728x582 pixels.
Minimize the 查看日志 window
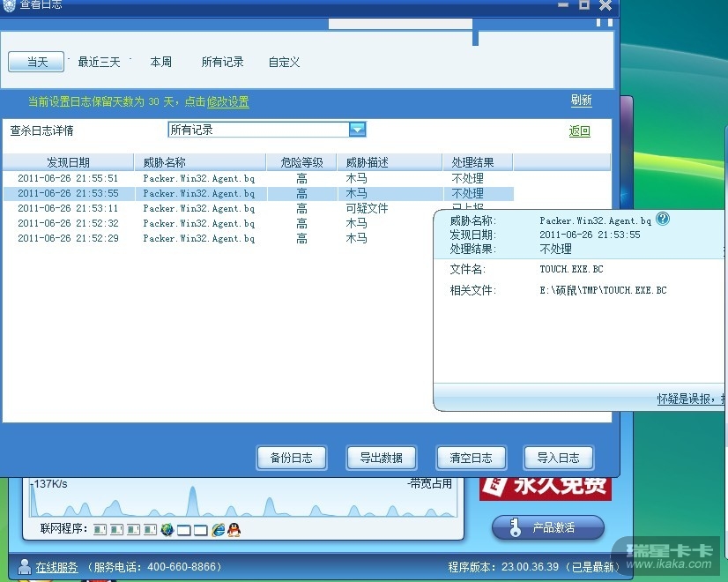pyautogui.click(x=563, y=5)
